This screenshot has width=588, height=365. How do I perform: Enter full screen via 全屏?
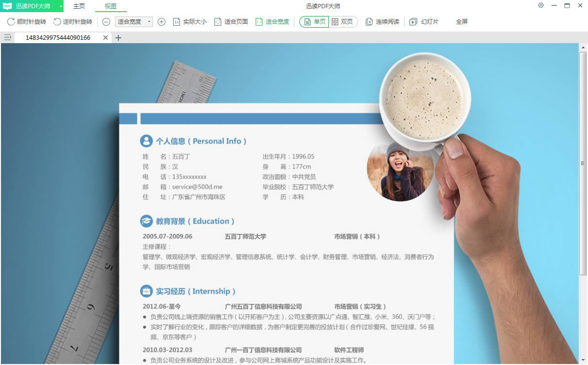(461, 22)
